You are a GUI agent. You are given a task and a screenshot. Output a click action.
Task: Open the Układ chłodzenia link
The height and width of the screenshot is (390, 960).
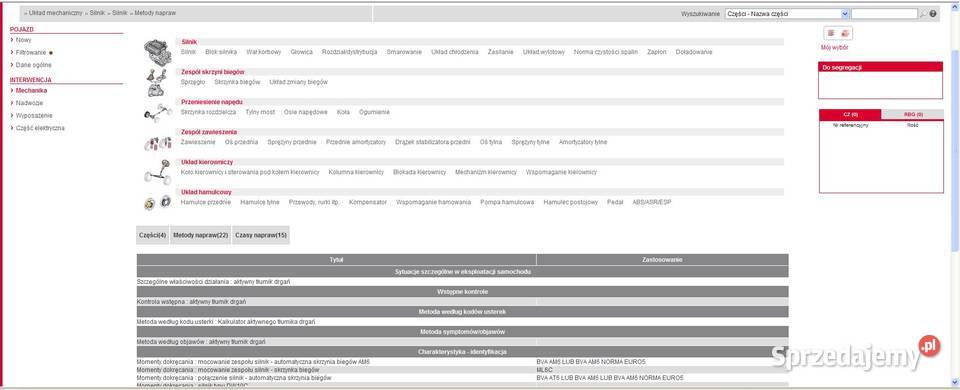[455, 52]
